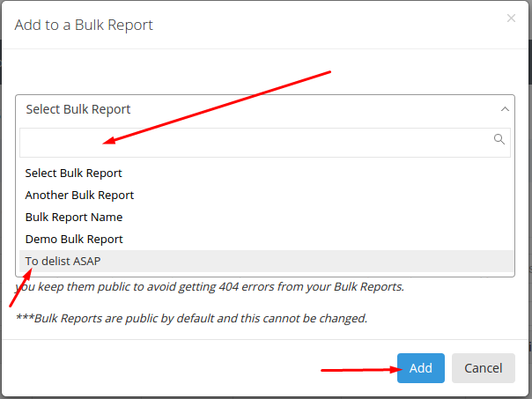Click the public by default note text
Image resolution: width=532 pixels, height=399 pixels.
click(192, 318)
